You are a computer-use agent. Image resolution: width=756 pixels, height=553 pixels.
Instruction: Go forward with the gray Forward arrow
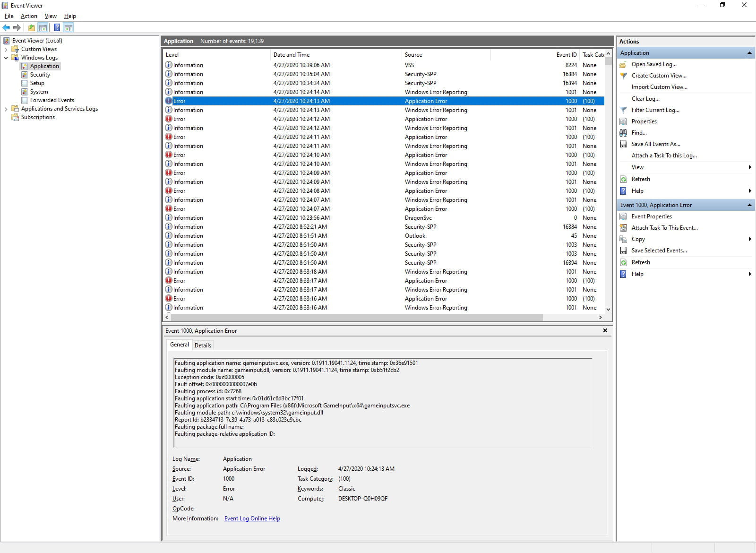tap(17, 27)
